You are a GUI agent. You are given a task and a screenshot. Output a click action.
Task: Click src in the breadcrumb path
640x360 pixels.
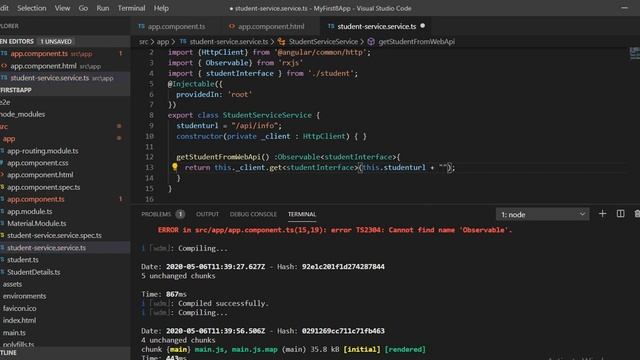[x=143, y=42]
